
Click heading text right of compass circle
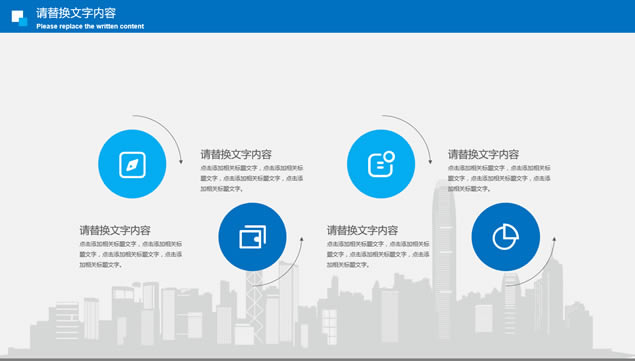pos(236,154)
